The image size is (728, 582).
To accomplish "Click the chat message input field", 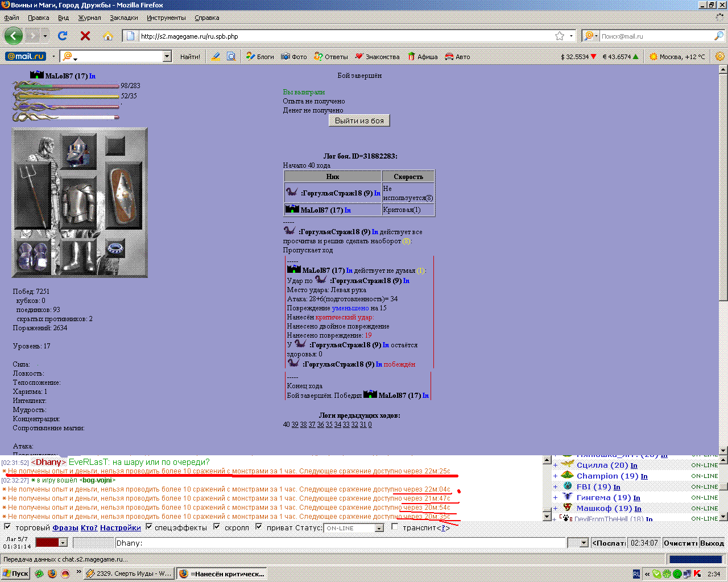I will [341, 543].
